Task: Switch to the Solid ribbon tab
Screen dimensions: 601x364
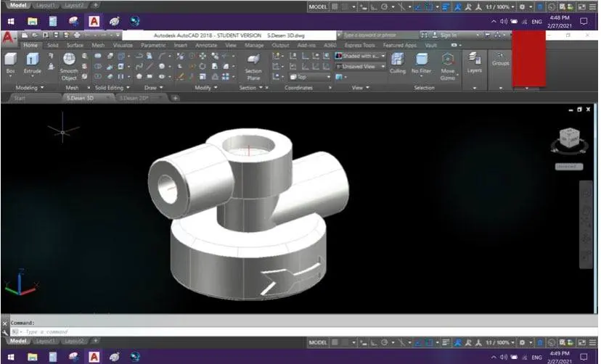Action: point(52,45)
